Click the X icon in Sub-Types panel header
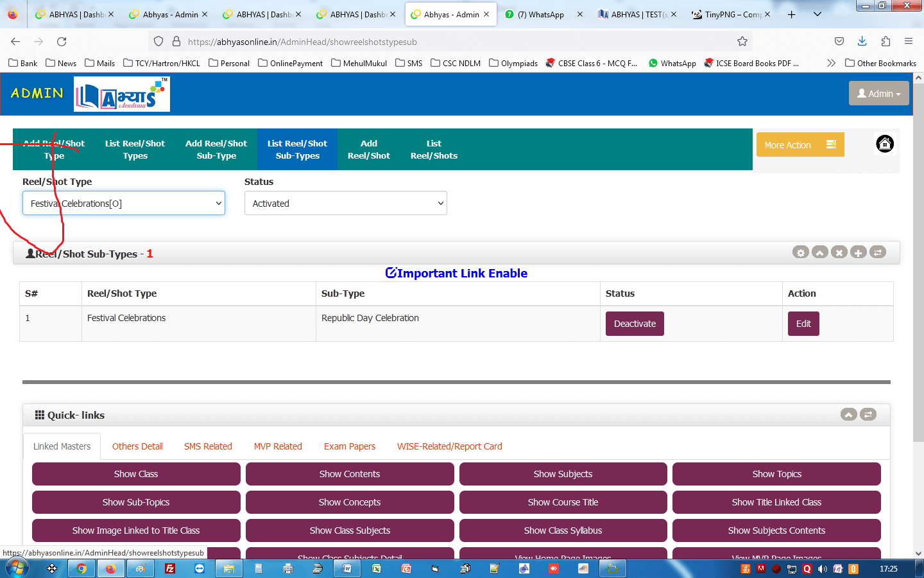Image resolution: width=924 pixels, height=578 pixels. tap(839, 252)
